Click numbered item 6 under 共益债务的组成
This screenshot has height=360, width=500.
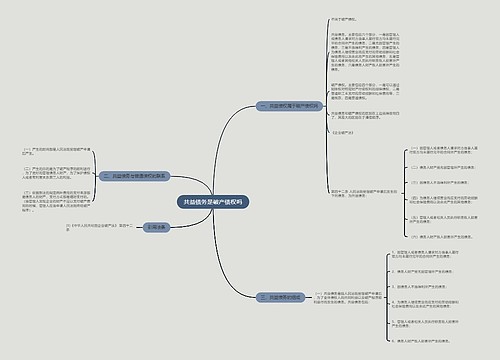point(421,341)
